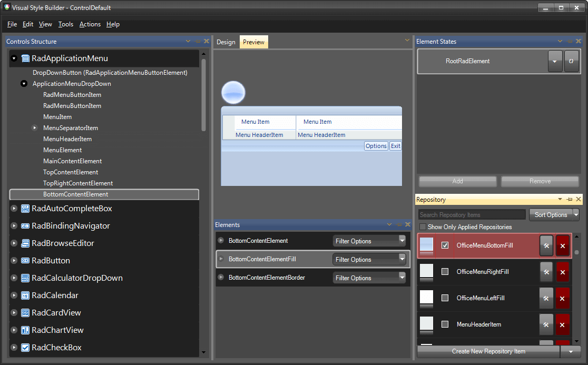
Task: Toggle Show Only Applied Repositories
Action: (x=423, y=226)
